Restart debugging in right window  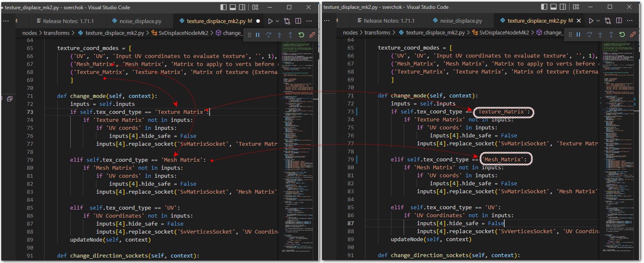click(x=622, y=34)
